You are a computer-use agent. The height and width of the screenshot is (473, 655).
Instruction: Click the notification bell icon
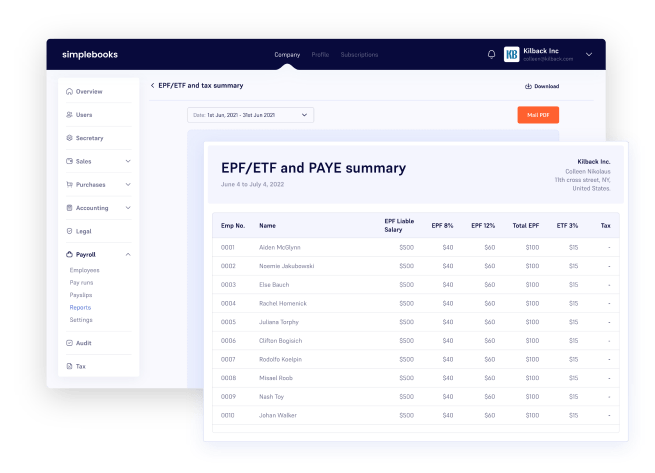click(x=491, y=55)
